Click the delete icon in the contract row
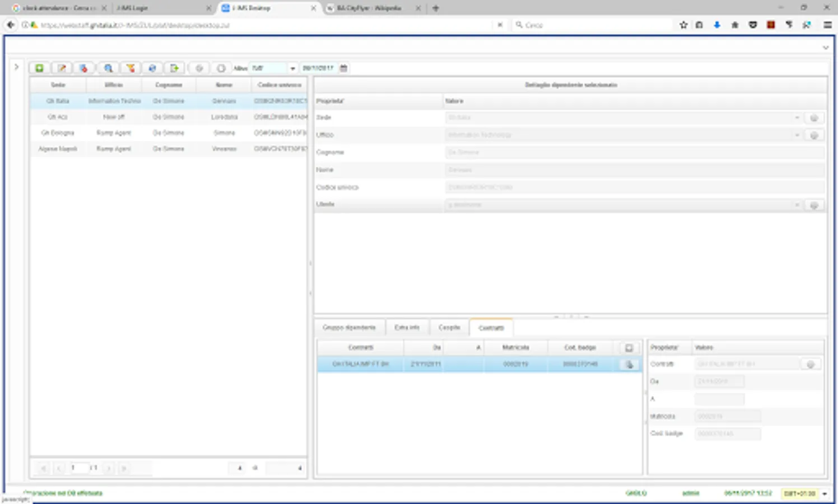 [629, 365]
